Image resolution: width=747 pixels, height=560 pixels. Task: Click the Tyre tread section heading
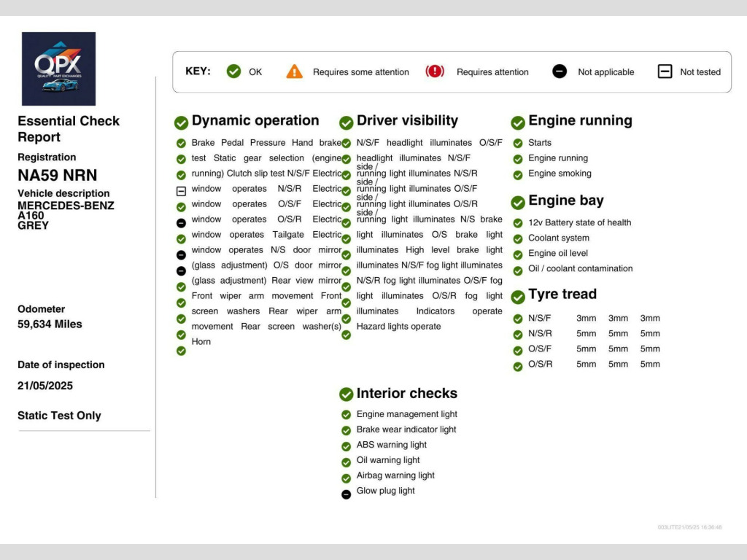562,295
